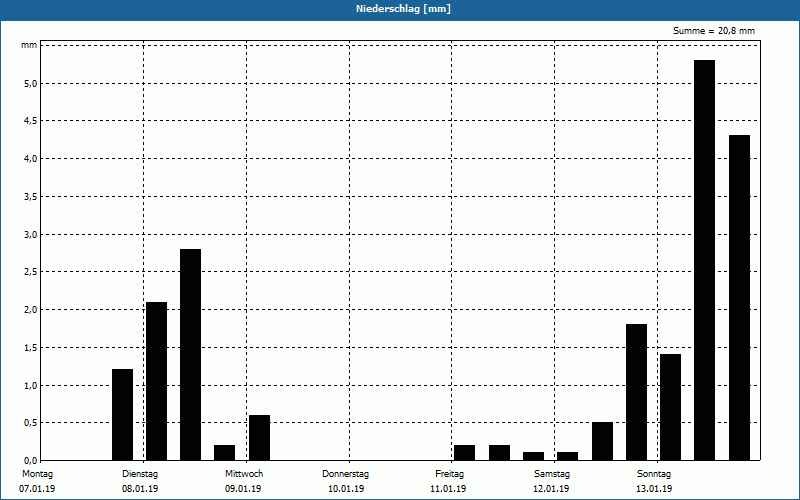Click the 'Freitag' day label
The image size is (800, 500).
tap(449, 474)
